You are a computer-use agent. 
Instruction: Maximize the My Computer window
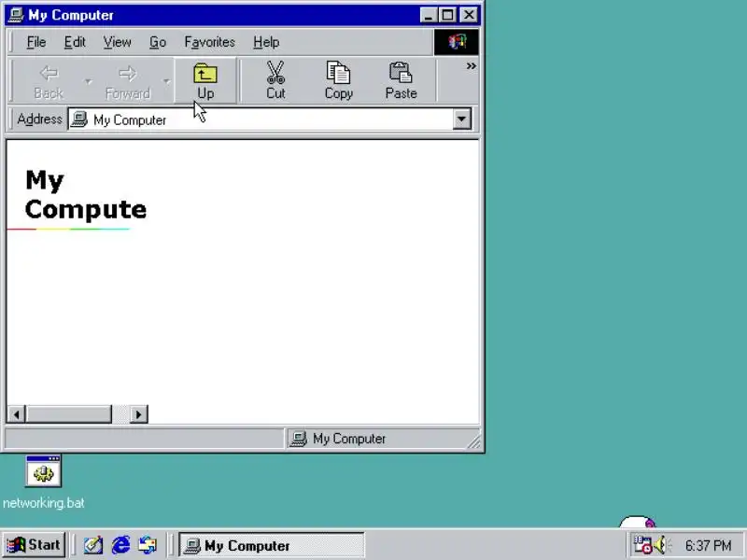[447, 15]
